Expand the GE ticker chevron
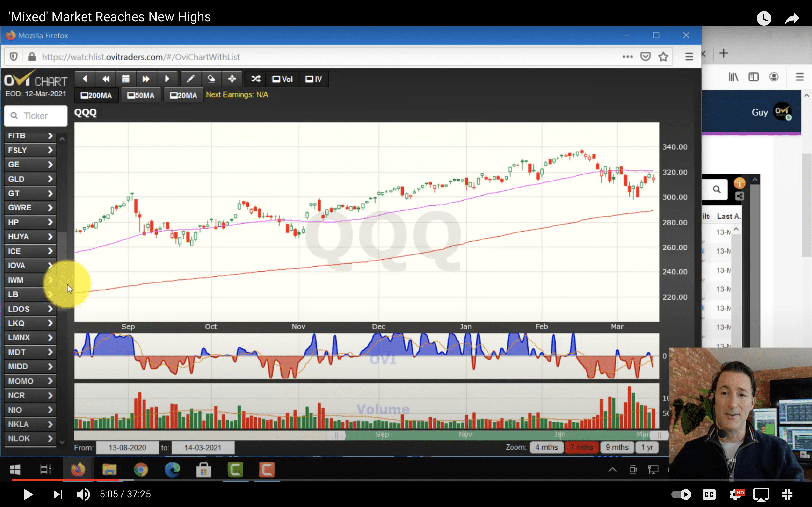Viewport: 812px width, 507px height. click(50, 164)
